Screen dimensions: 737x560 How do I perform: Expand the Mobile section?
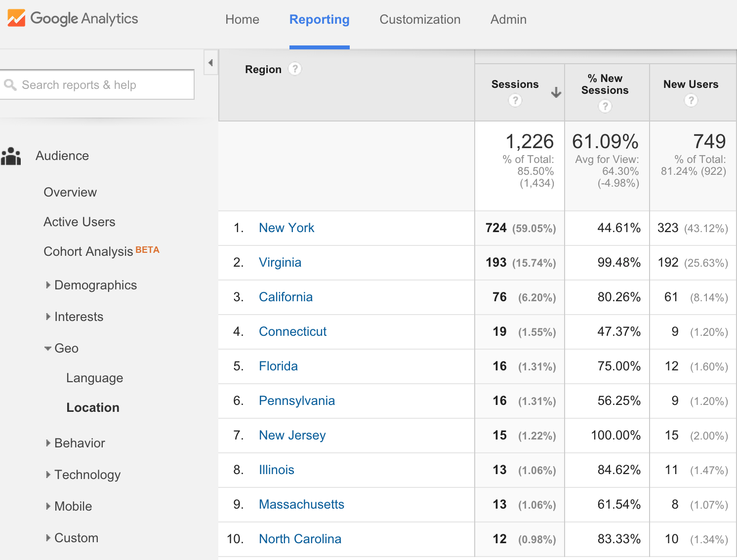point(48,506)
